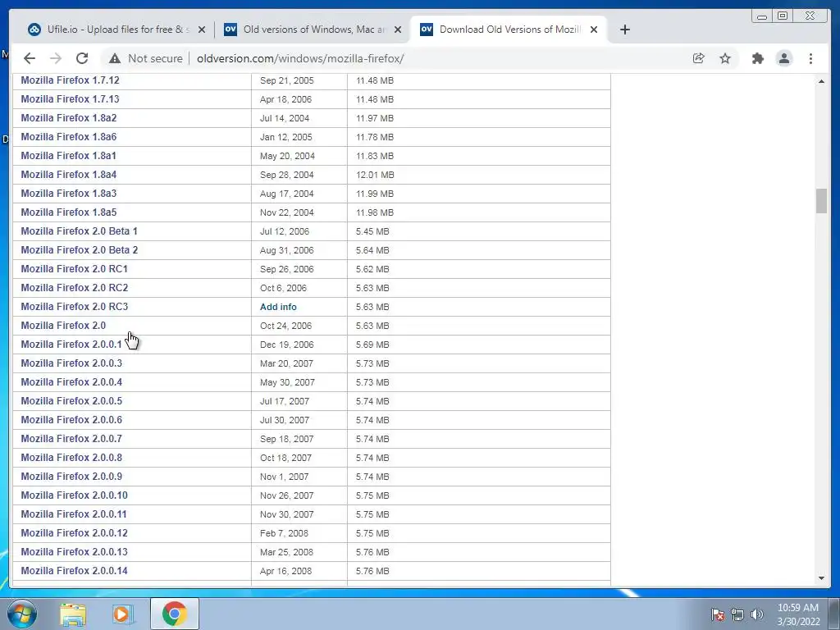Open Mozilla Firefox 2.0.0.11 link

pyautogui.click(x=74, y=514)
